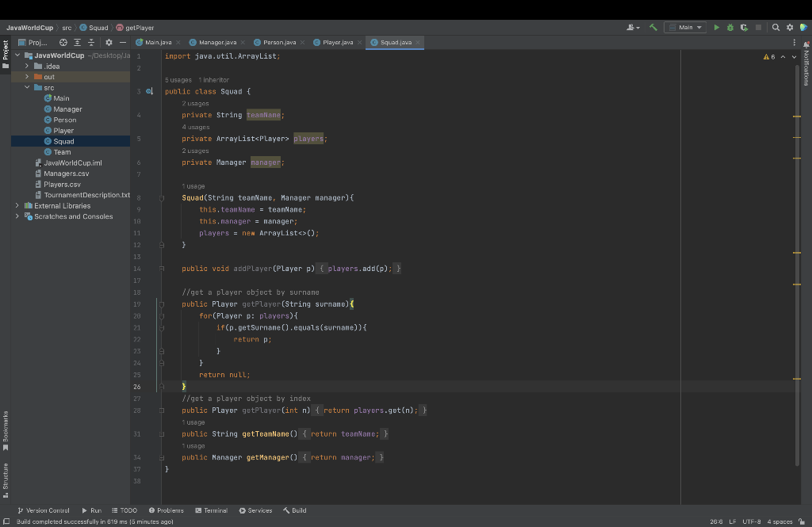Click Squad in navigation breadcrumb
The width and height of the screenshot is (812, 527).
coord(94,28)
